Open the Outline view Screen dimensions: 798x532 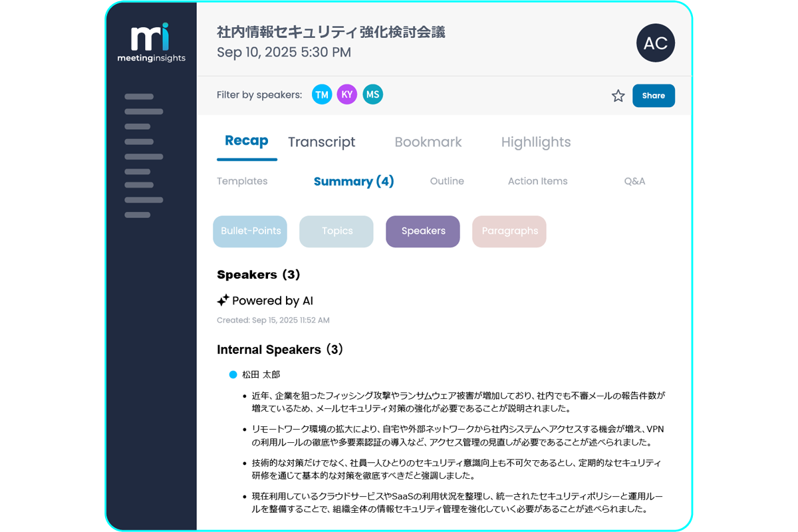447,181
